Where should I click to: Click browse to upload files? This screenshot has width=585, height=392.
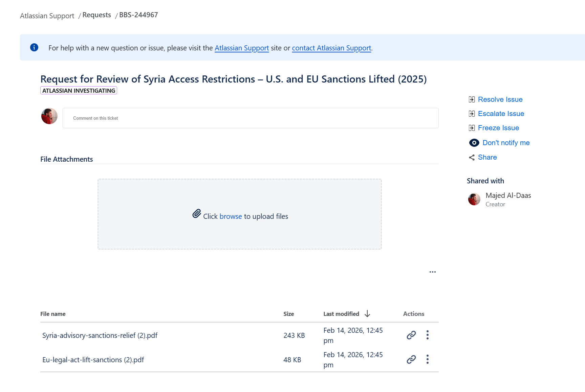tap(231, 216)
